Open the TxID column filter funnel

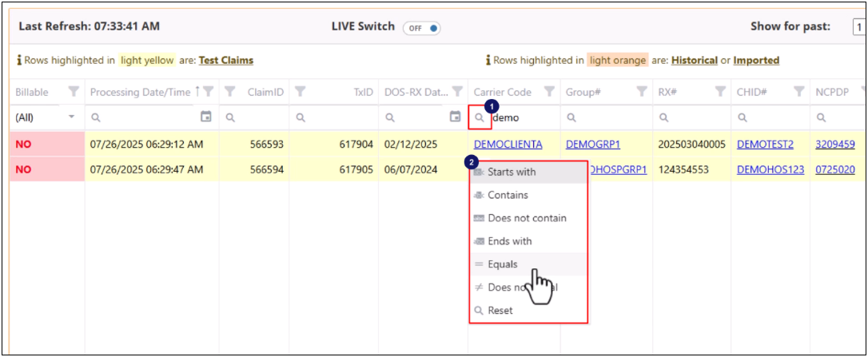tap(301, 92)
